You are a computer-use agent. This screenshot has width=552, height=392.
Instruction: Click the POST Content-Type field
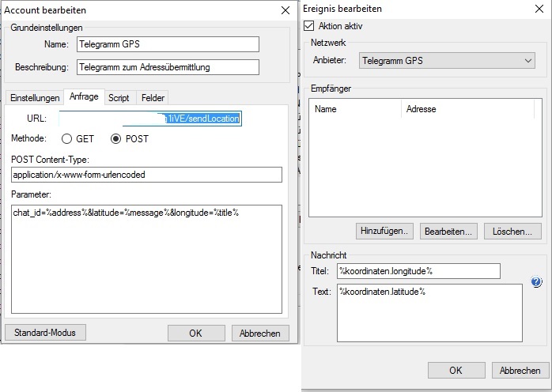point(147,175)
